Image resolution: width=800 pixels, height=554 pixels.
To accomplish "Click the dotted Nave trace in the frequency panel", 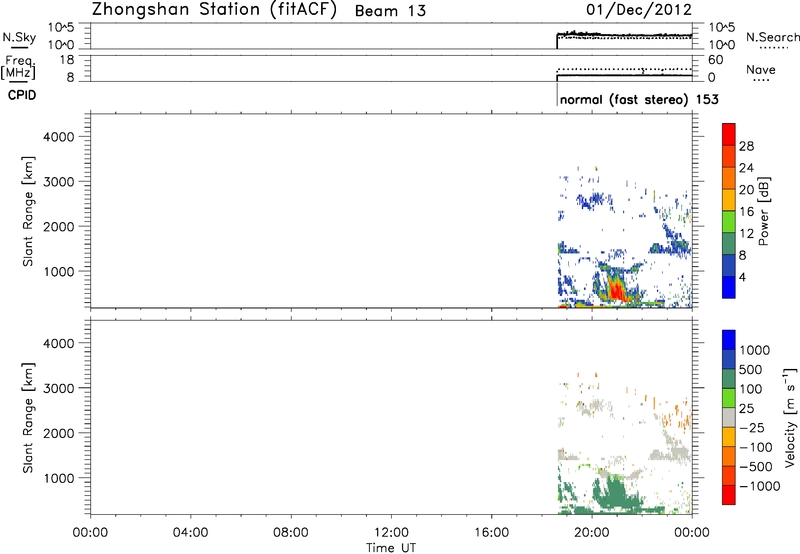I will (x=624, y=69).
